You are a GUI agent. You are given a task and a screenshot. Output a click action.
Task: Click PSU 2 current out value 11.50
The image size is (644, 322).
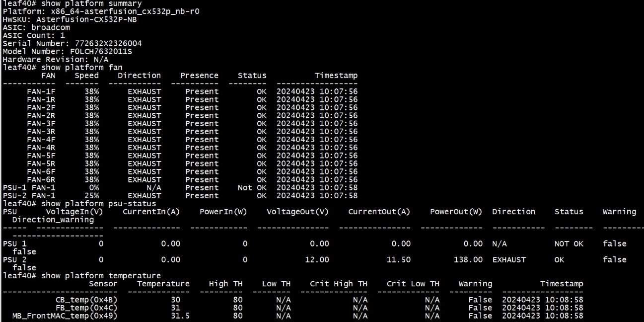(x=399, y=260)
